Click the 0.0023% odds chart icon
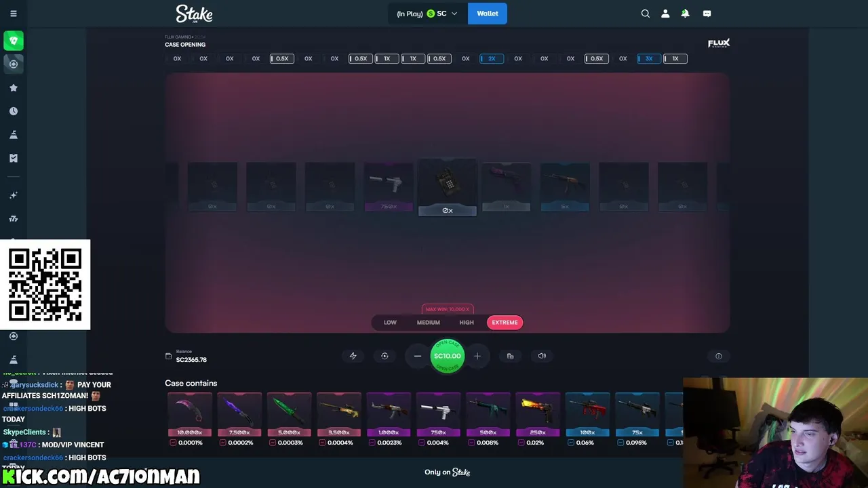 [x=372, y=443]
